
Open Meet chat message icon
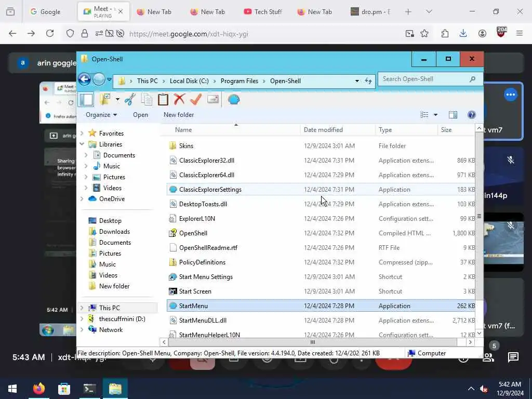tap(513, 357)
